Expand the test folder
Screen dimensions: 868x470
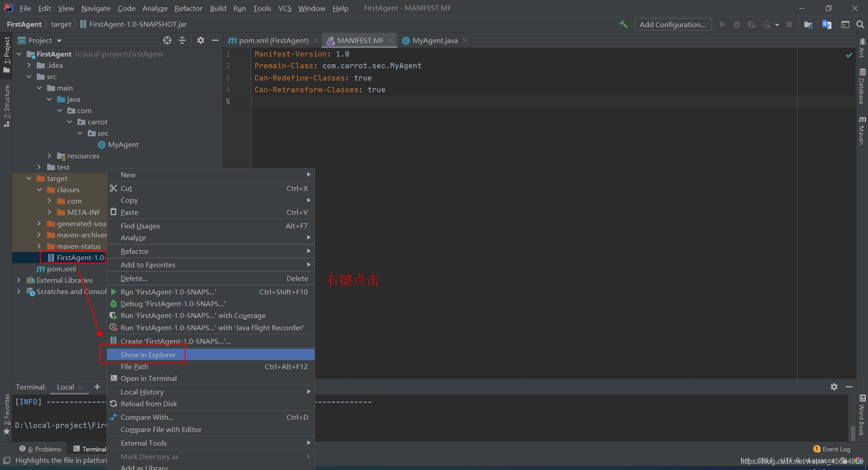click(x=39, y=167)
